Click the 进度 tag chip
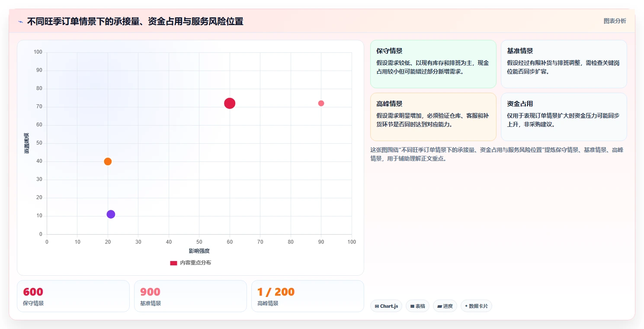The height and width of the screenshot is (329, 644). (x=445, y=306)
